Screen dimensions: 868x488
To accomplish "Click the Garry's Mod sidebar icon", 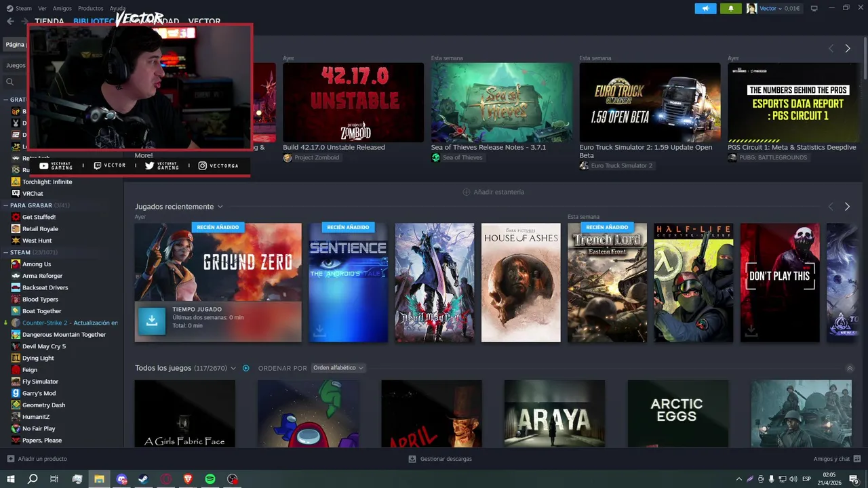I will [x=16, y=393].
